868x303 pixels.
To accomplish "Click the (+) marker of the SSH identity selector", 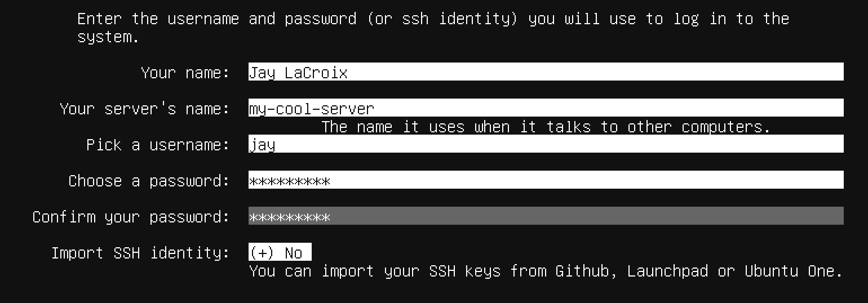I will [x=262, y=253].
